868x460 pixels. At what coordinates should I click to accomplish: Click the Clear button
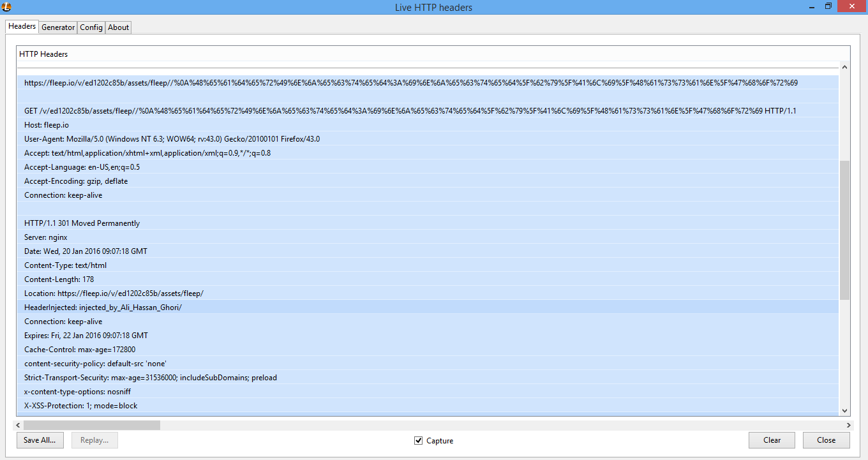pyautogui.click(x=772, y=440)
